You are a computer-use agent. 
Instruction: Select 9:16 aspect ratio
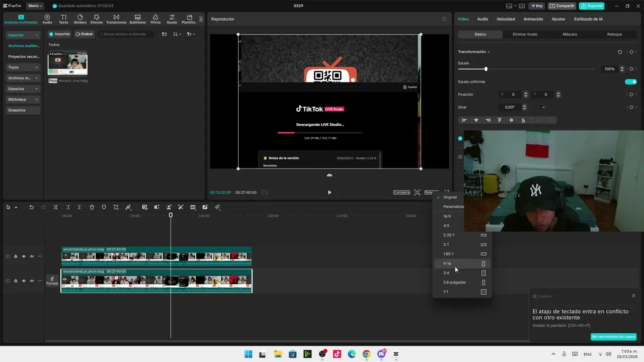462,263
